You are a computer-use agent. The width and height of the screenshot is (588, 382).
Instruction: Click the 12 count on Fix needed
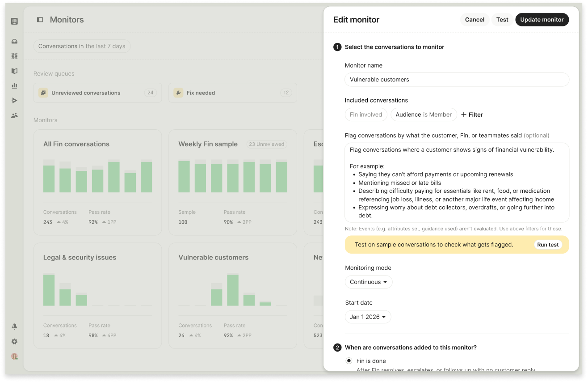point(286,93)
